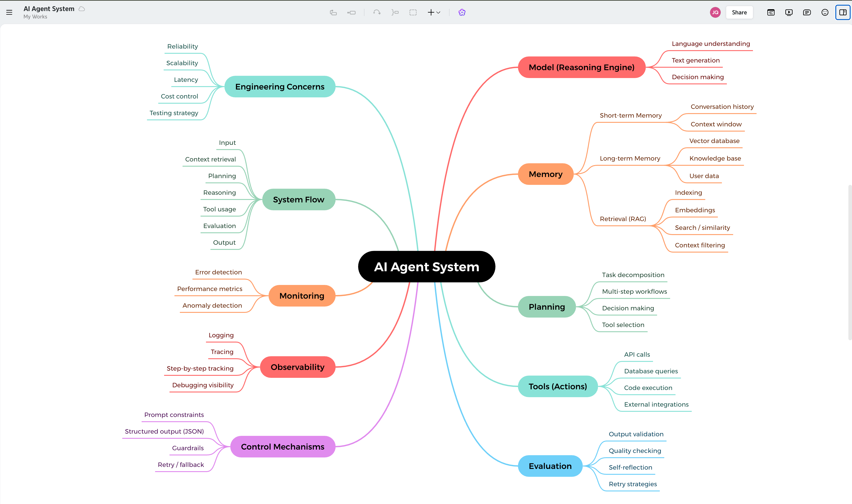Select the Vector database subtopic
Image resolution: width=852 pixels, height=504 pixels.
pyautogui.click(x=714, y=141)
